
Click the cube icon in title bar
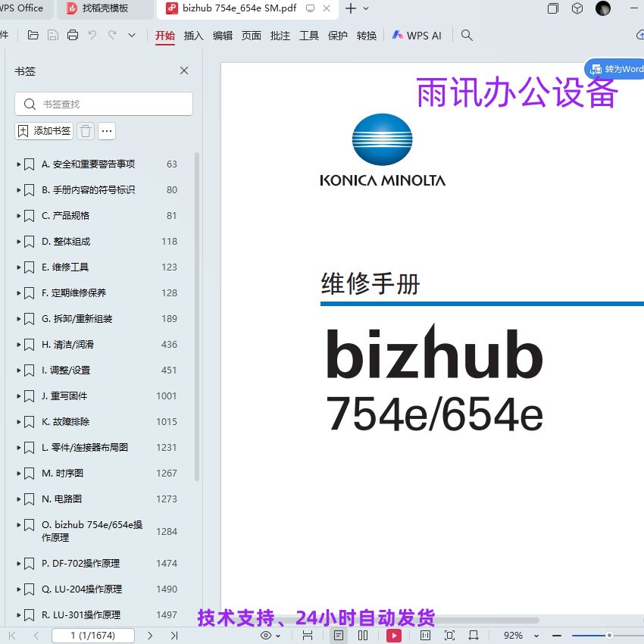(577, 8)
